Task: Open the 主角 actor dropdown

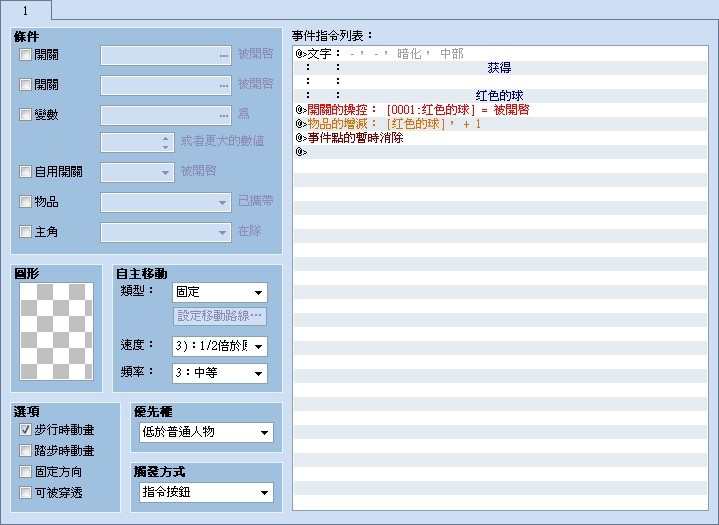Action: [166, 232]
